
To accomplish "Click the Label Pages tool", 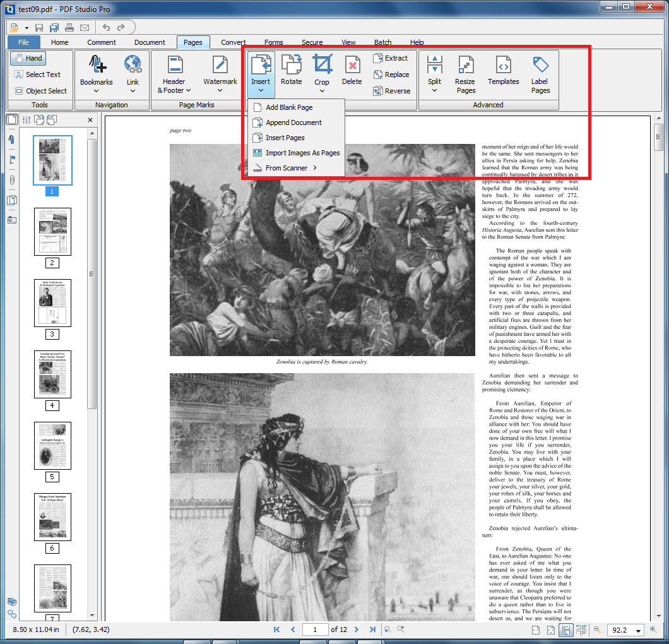I will [540, 75].
